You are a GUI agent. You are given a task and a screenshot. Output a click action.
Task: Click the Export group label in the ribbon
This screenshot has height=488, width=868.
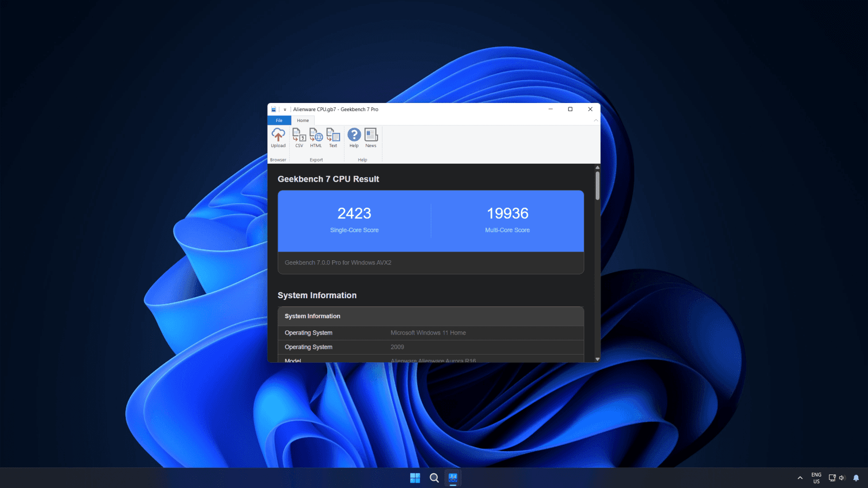[316, 160]
